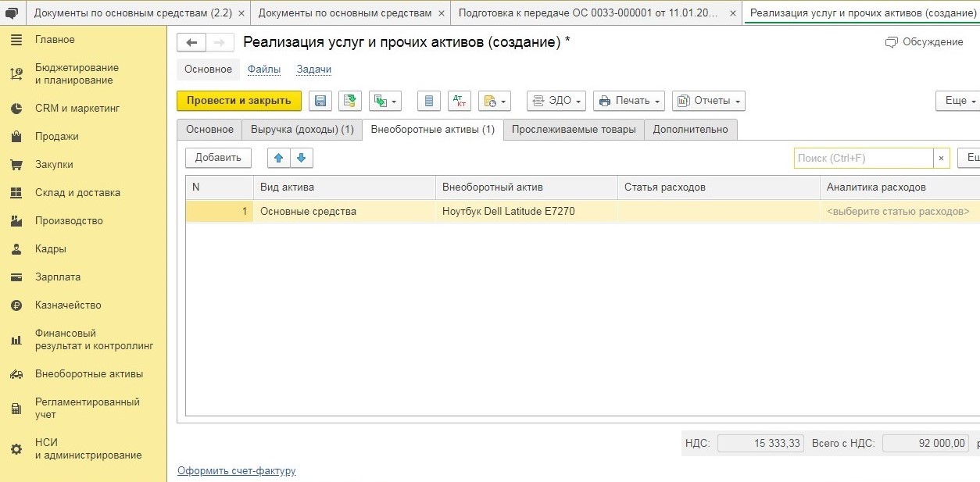Open the hamburger menu icon next to Главное
980x482 pixels.
click(x=16, y=40)
